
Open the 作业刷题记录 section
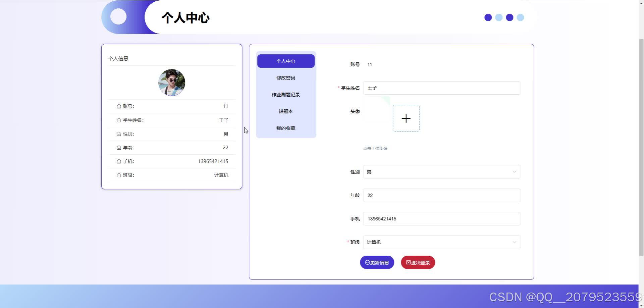(285, 94)
